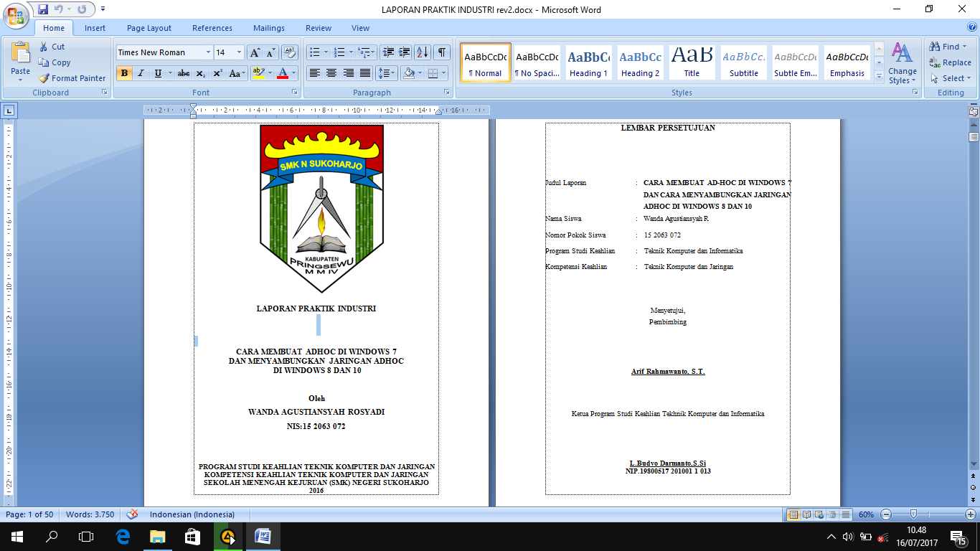Toggle italic formatting
Viewport: 980px width, 551px height.
[x=141, y=73]
